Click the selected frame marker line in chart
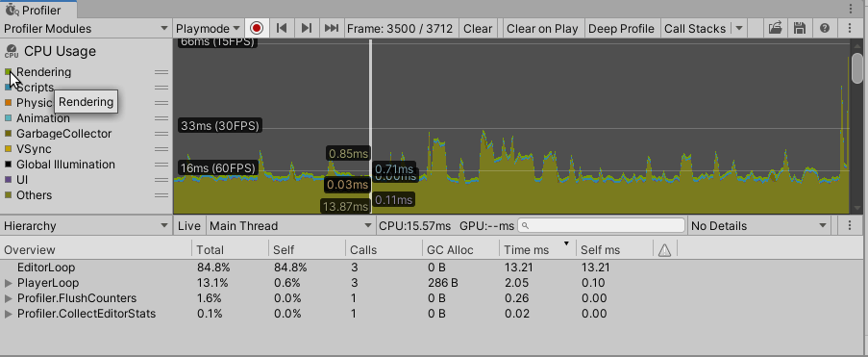The height and width of the screenshot is (357, 868). click(371, 126)
